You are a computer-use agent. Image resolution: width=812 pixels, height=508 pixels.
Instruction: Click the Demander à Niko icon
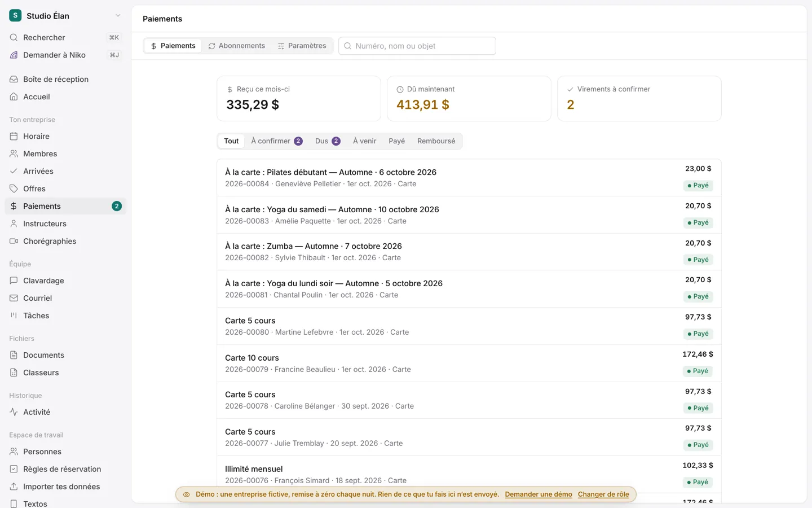(x=14, y=55)
